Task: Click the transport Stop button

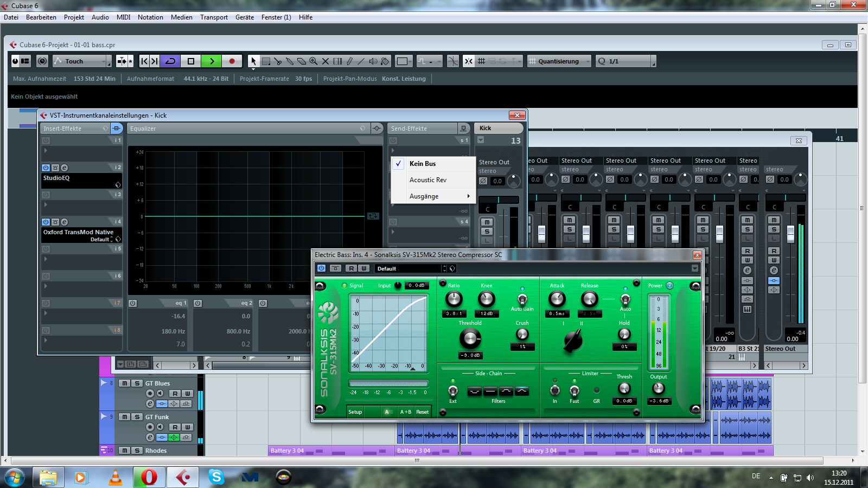Action: [x=191, y=61]
